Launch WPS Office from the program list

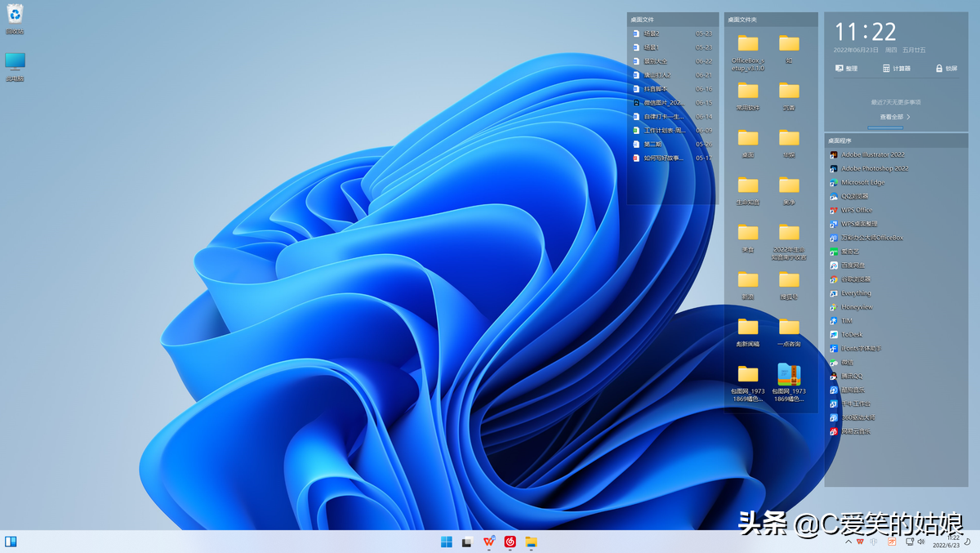[851, 210]
